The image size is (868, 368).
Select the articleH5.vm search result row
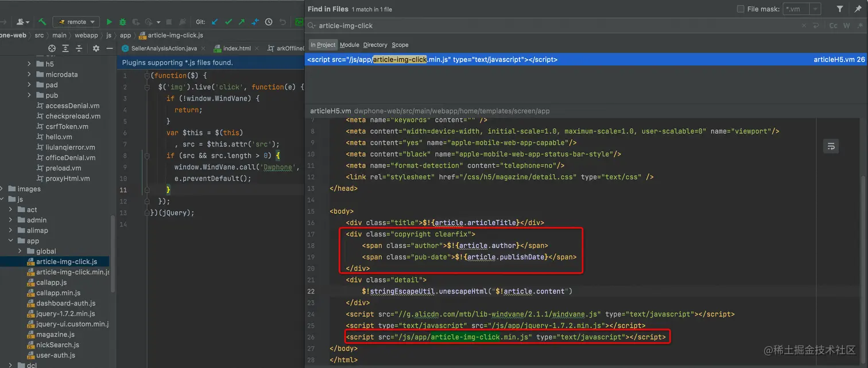(x=586, y=59)
